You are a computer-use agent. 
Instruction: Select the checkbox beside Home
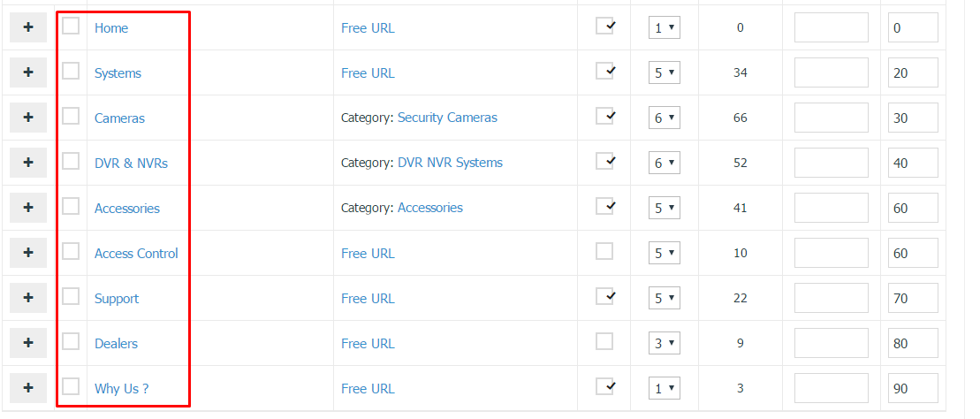(71, 26)
